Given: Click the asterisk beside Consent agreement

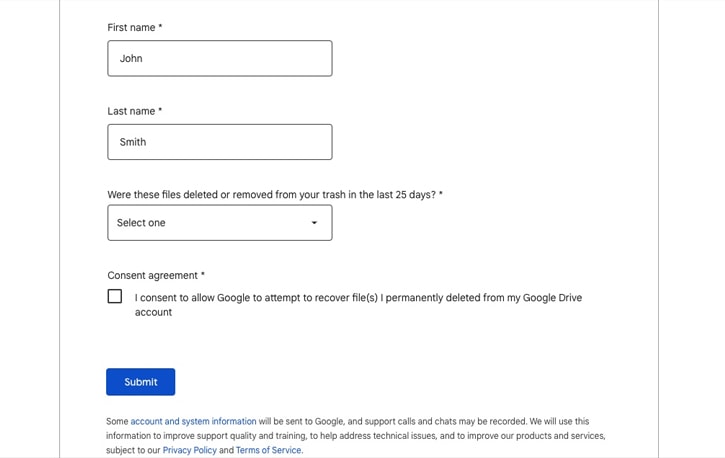Looking at the screenshot, I should click(203, 274).
